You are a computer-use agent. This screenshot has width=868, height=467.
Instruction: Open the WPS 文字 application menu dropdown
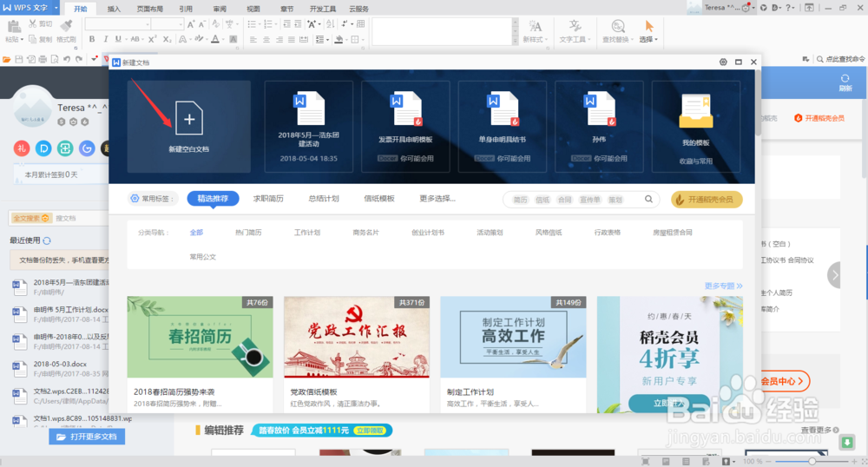tap(56, 8)
